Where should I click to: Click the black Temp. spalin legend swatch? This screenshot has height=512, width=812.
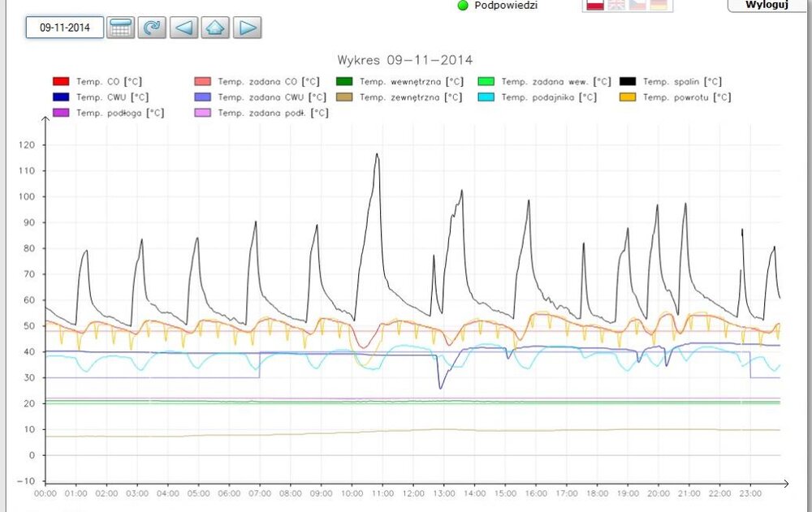pos(627,81)
